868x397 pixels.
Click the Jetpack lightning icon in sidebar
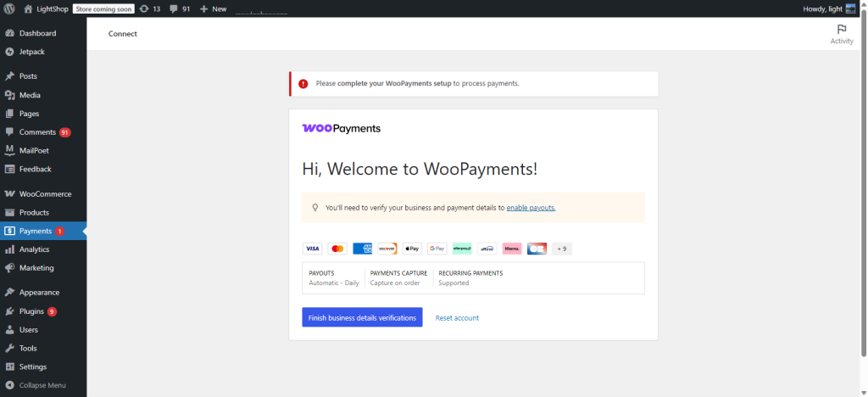click(x=9, y=52)
